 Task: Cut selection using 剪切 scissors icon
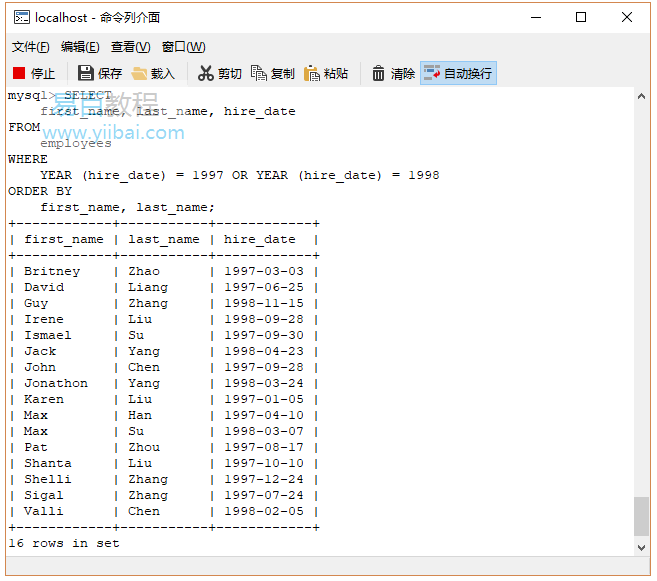pos(220,73)
